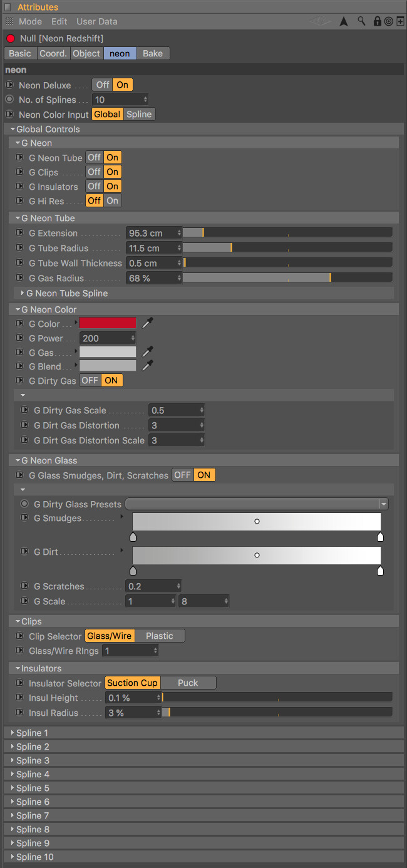Set Neon Color Input to Spline
The height and width of the screenshot is (868, 407).
click(x=139, y=114)
